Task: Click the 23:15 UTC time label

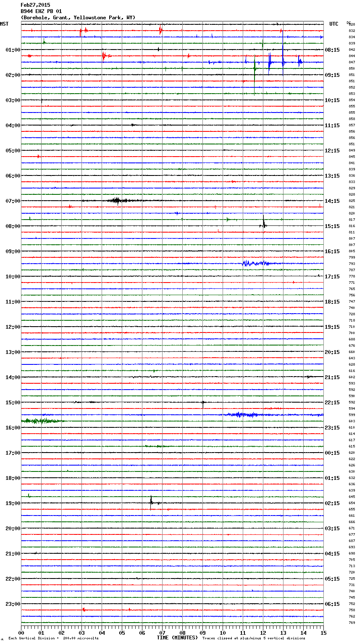Action: pyautogui.click(x=332, y=428)
